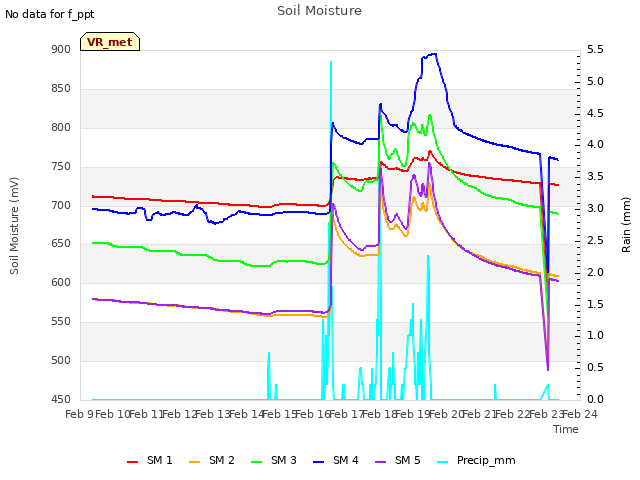This screenshot has height=480, width=640.
Task: Click the 550 left axis tick label
Action: 61,322
